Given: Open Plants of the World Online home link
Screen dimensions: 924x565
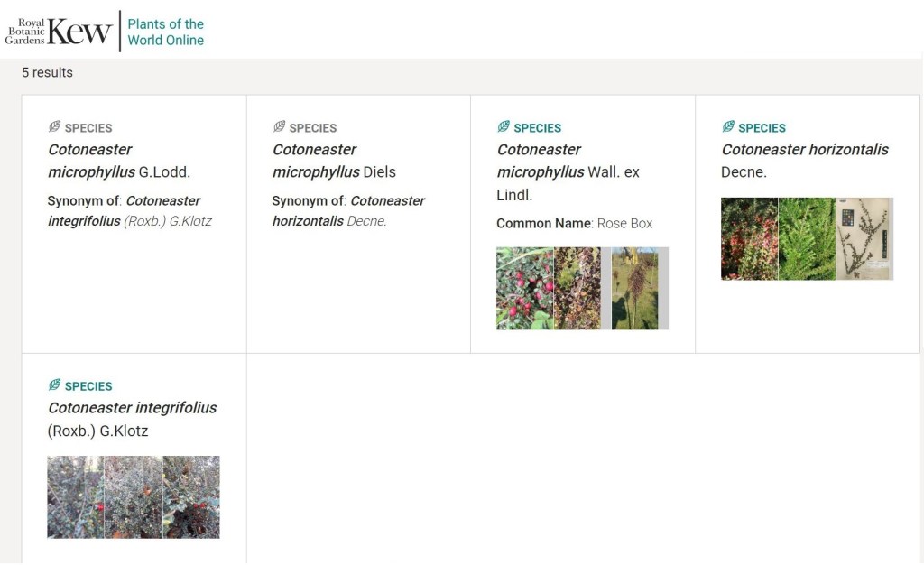Looking at the screenshot, I should [166, 32].
